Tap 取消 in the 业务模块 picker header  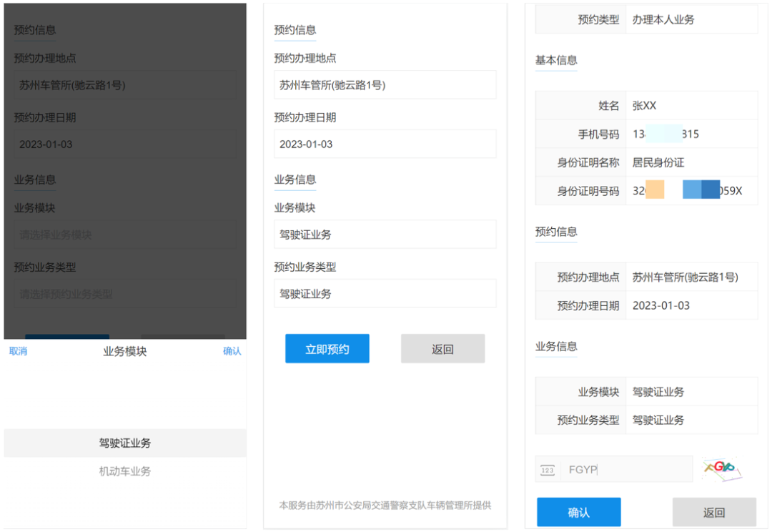click(18, 351)
